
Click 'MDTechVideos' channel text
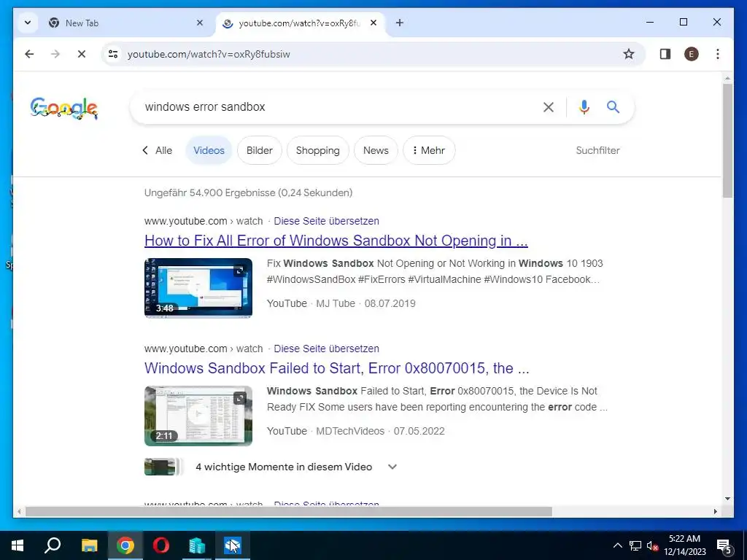pos(350,431)
